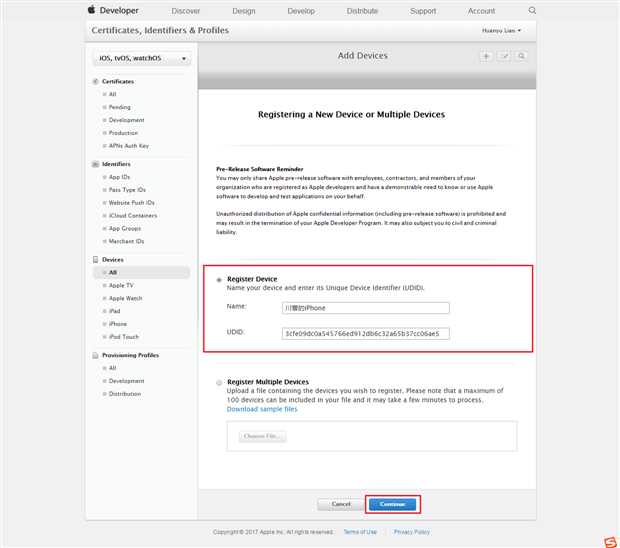Select iPhone under Devices

pyautogui.click(x=118, y=324)
